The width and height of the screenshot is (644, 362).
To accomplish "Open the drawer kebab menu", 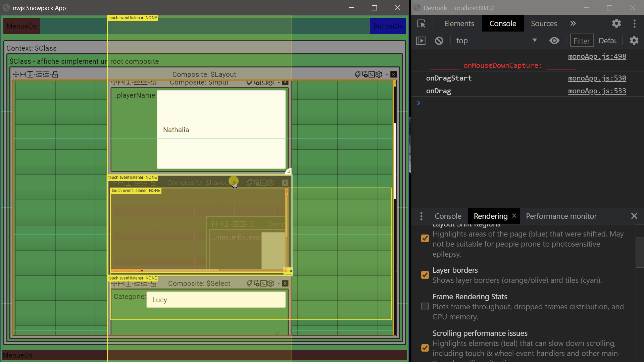I will tap(422, 216).
